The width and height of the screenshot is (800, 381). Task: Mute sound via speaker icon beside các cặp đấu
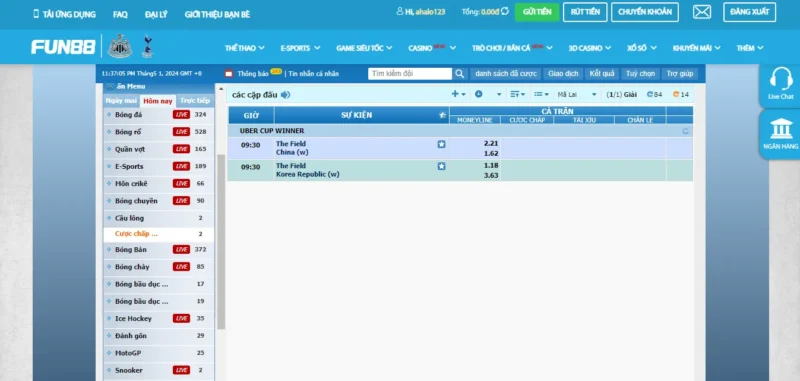pyautogui.click(x=285, y=94)
